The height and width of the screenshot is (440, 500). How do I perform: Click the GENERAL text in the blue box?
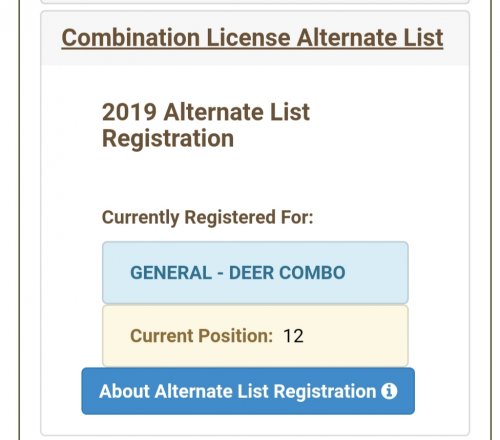click(x=171, y=273)
